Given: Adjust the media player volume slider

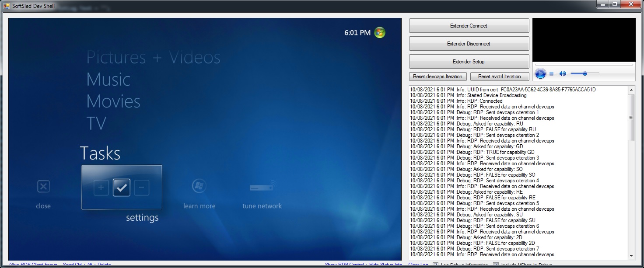Looking at the screenshot, I should tap(584, 74).
